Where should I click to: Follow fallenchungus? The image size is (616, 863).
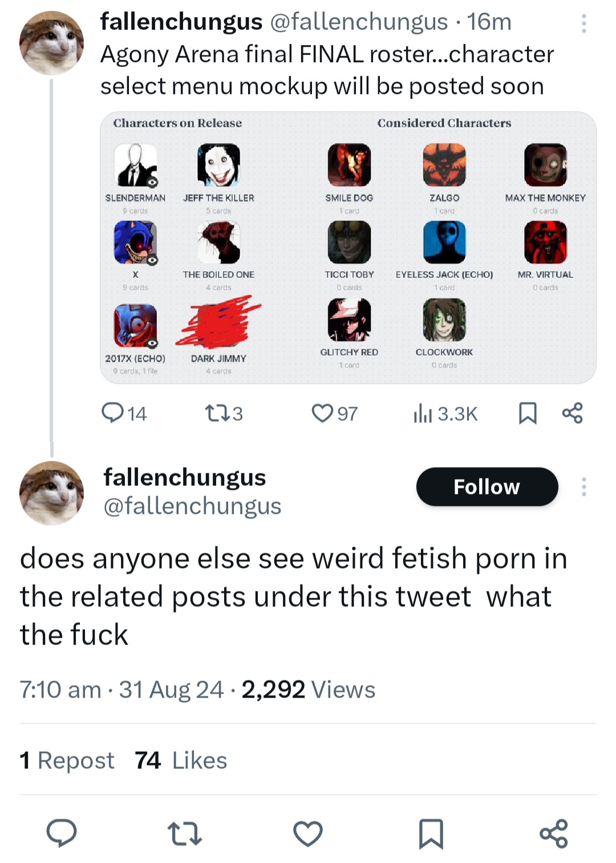point(487,487)
